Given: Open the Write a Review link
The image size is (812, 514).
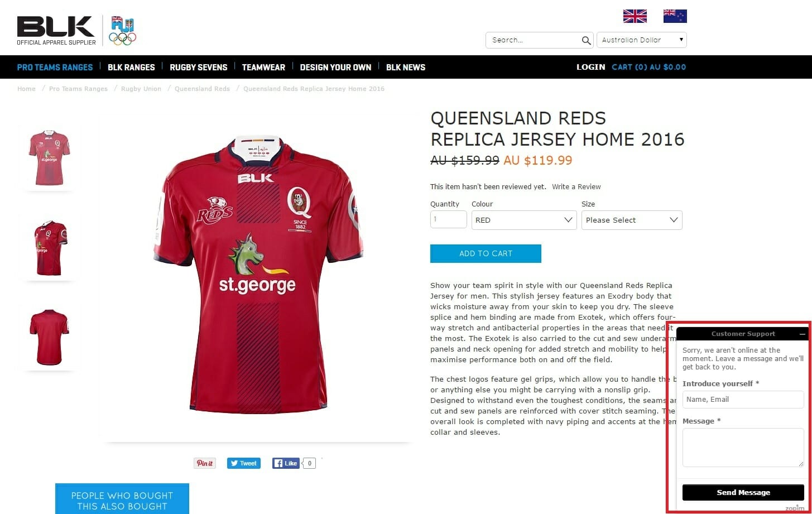Looking at the screenshot, I should click(x=576, y=187).
